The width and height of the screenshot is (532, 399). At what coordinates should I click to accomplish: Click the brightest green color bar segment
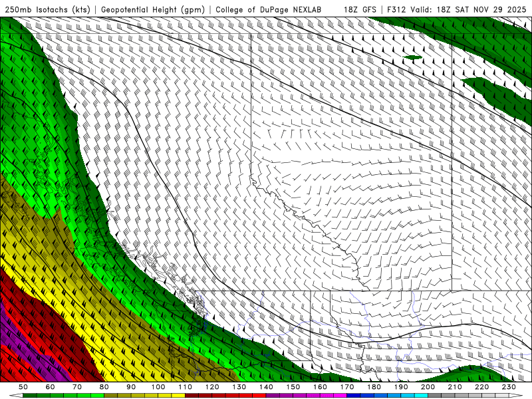click(97, 395)
